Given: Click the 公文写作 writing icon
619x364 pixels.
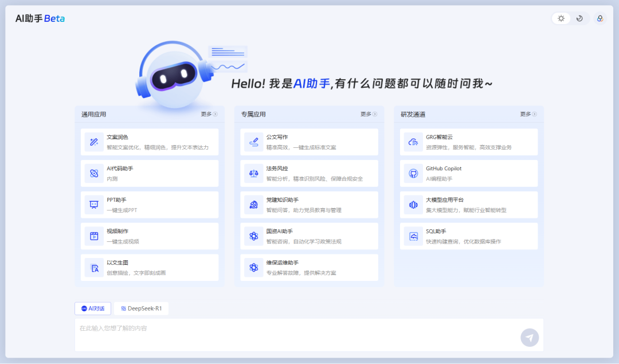Looking at the screenshot, I should [253, 142].
